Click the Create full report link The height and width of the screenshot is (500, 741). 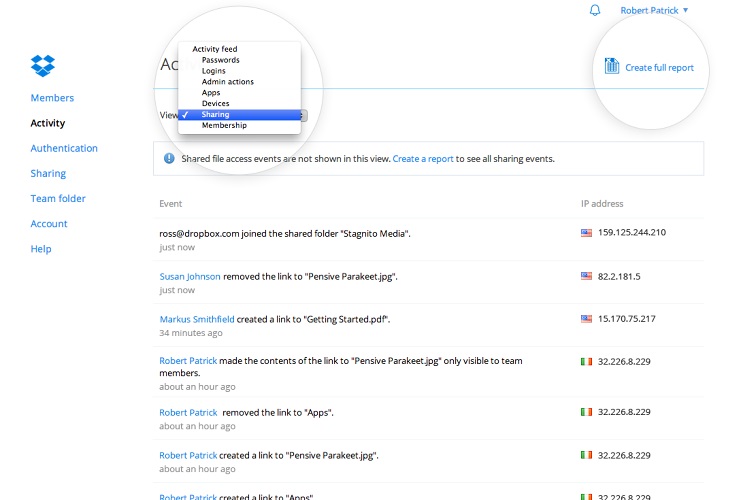pos(659,68)
